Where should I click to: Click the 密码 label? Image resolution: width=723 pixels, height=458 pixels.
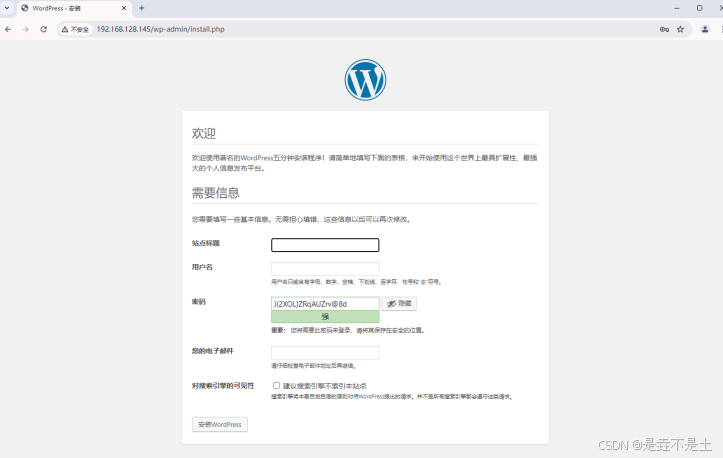click(199, 302)
